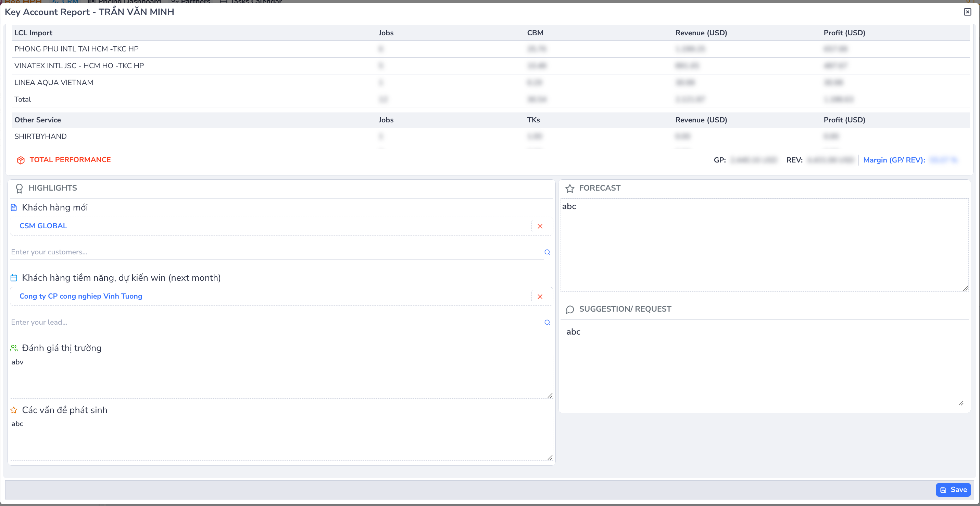980x506 pixels.
Task: Save the Key Account Report
Action: (x=953, y=490)
